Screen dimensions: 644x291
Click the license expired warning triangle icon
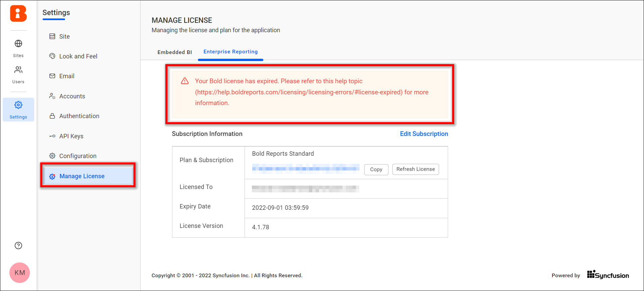point(185,81)
